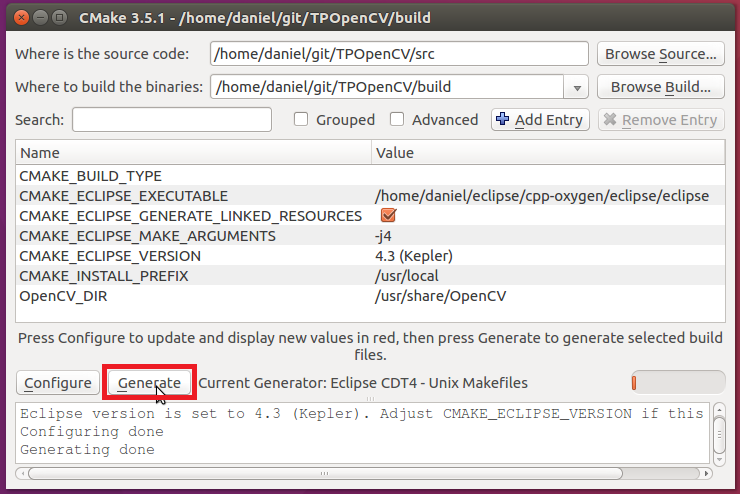Screen dimensions: 740x494
Task: Click the Browse Source button
Action: click(x=660, y=54)
